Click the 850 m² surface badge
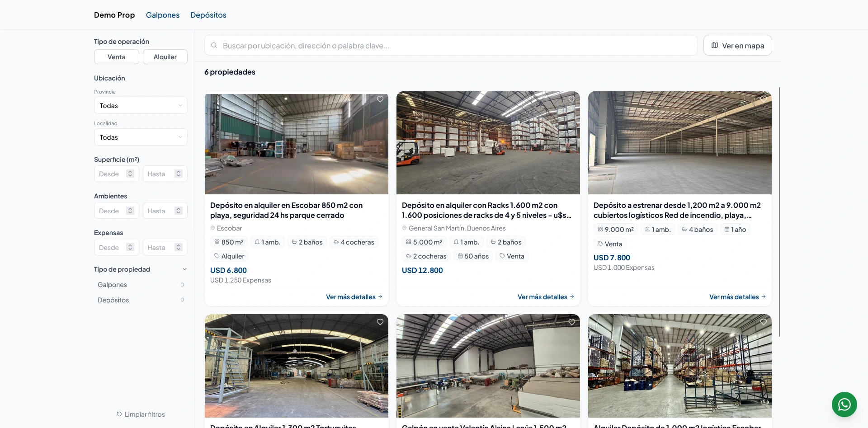868x428 pixels. click(229, 242)
